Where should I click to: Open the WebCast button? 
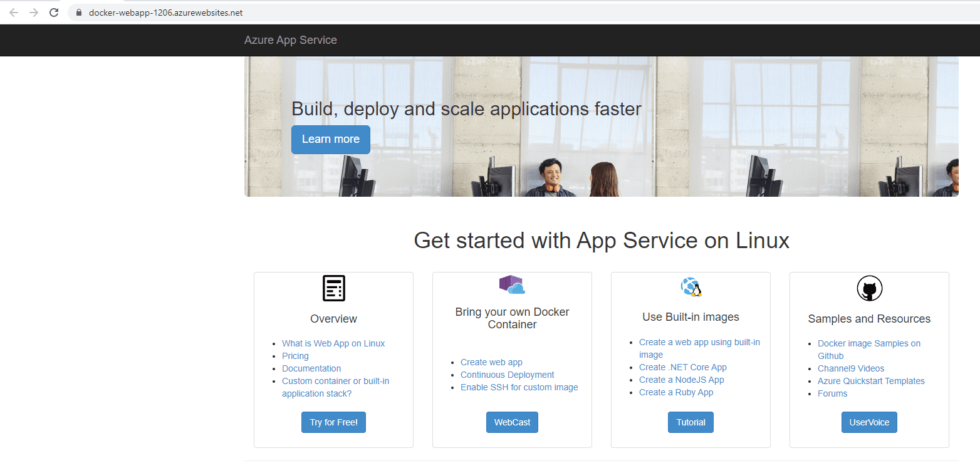click(x=512, y=422)
